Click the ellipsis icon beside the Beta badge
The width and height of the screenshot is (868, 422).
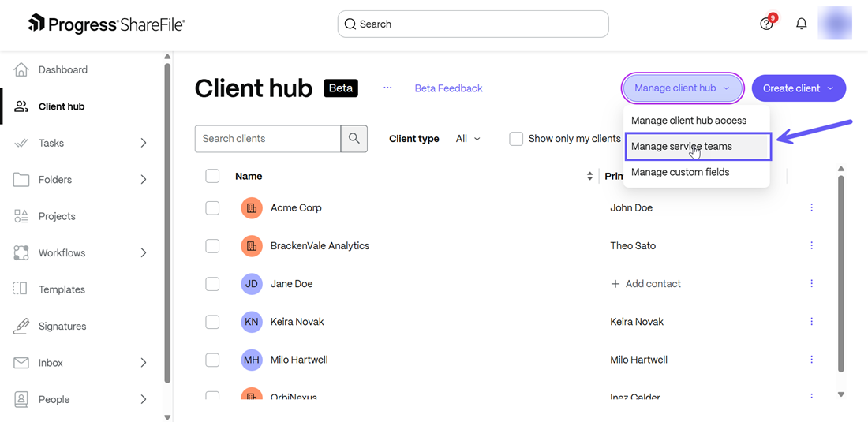point(387,88)
